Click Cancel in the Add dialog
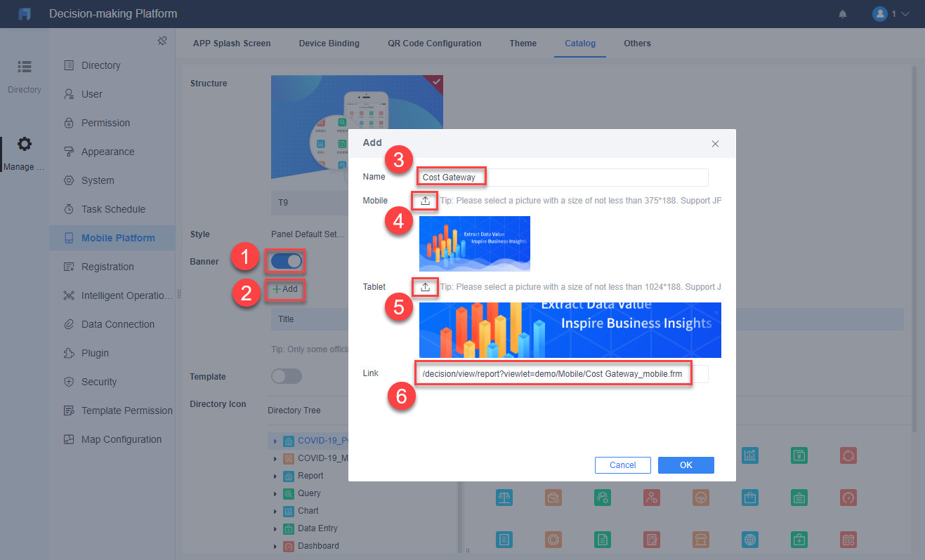Screen dimensions: 925x560 (623, 465)
